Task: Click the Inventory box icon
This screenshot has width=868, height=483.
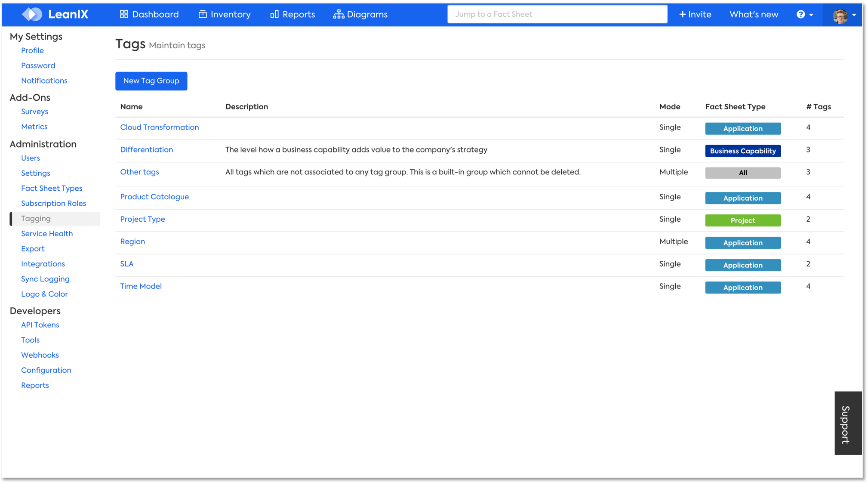Action: tap(202, 14)
